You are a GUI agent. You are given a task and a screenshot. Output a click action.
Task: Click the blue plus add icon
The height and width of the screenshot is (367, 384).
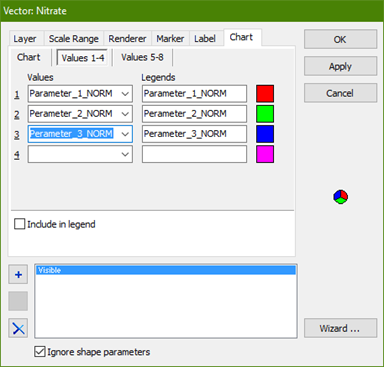18,275
